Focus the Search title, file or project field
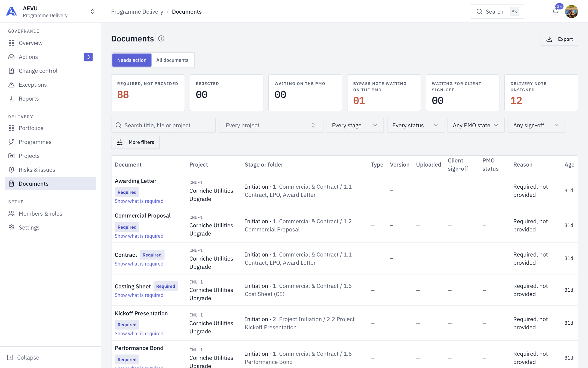Viewport: 588px width, 368px height. tap(163, 125)
